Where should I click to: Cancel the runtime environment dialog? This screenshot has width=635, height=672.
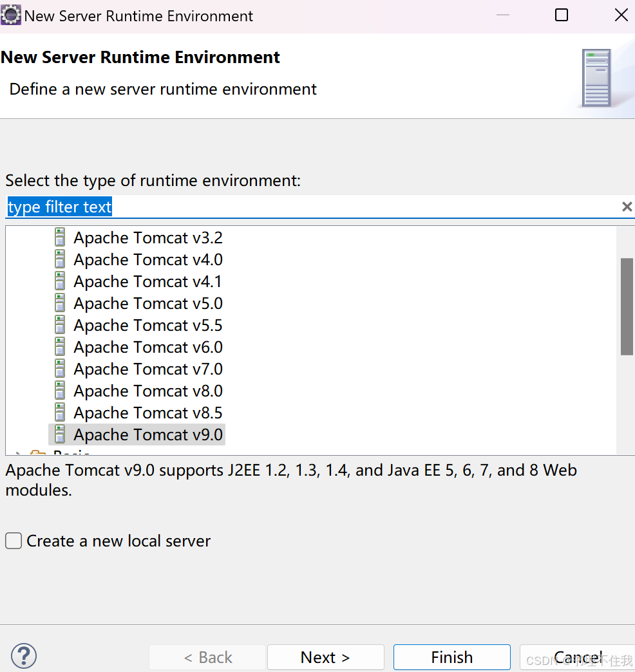click(577, 657)
